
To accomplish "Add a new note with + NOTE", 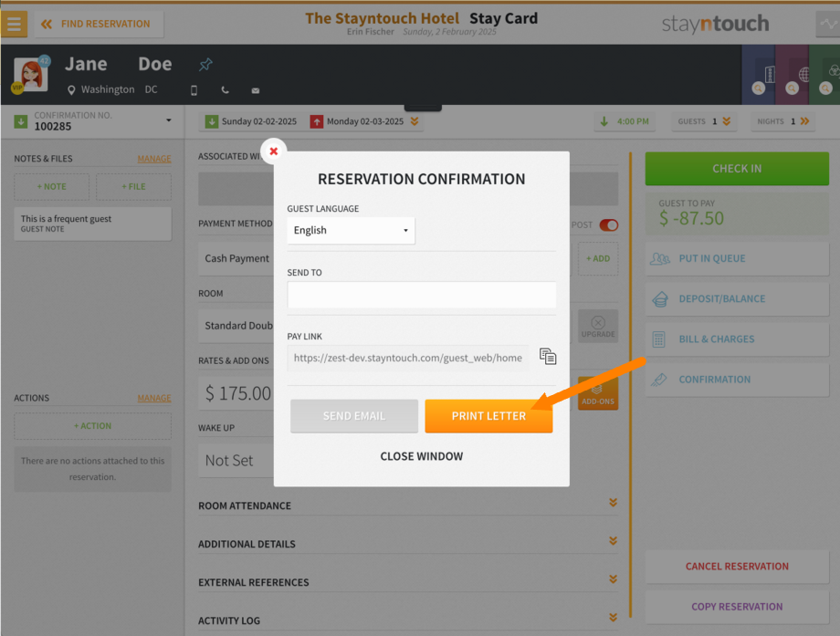I will (51, 186).
